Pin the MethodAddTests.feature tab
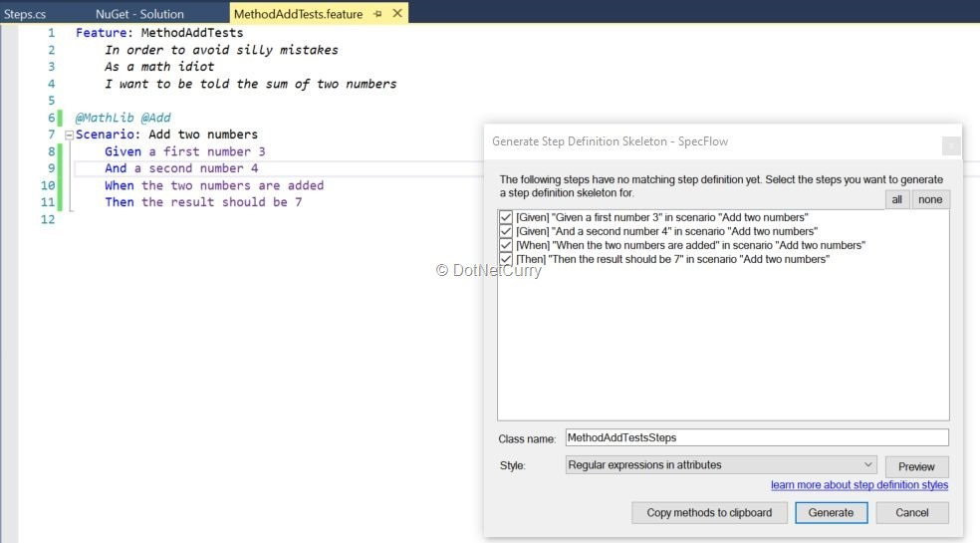This screenshot has width=980, height=543. click(377, 14)
